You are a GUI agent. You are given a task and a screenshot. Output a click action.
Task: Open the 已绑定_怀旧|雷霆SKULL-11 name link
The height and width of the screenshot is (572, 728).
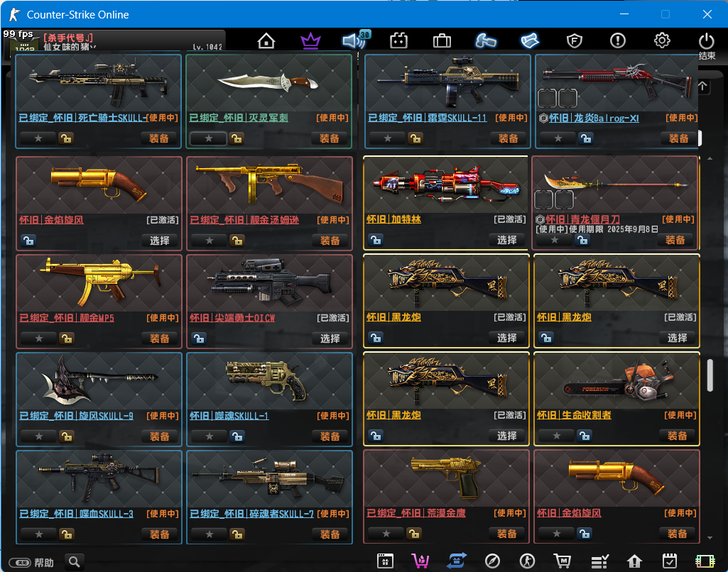(x=427, y=118)
